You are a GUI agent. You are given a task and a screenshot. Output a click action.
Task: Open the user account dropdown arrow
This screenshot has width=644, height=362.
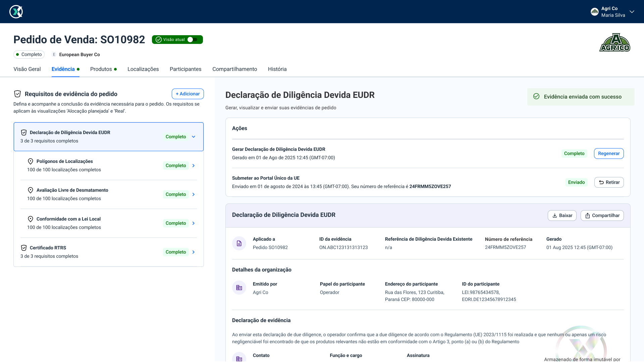[x=632, y=12]
